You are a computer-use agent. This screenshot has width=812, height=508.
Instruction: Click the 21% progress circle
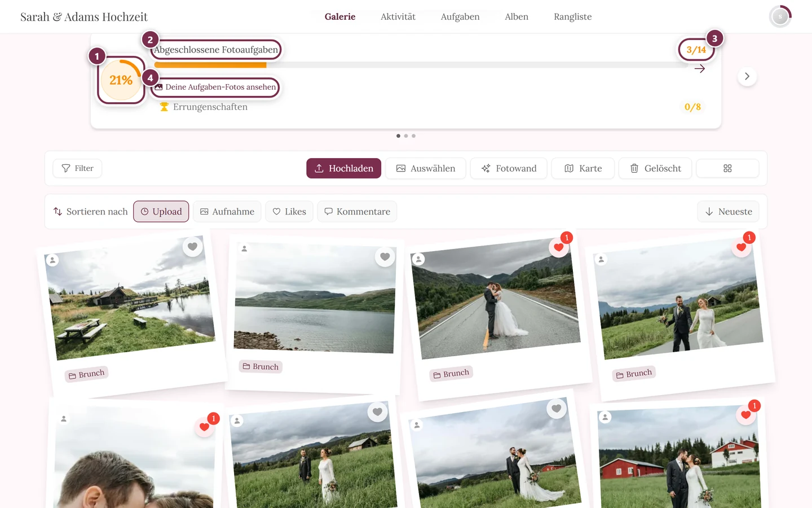(121, 80)
